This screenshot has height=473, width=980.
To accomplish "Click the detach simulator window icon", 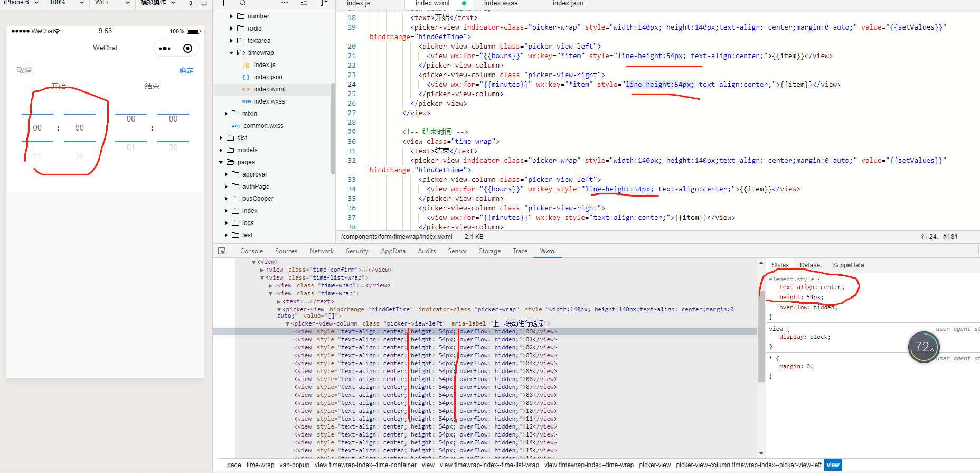I will point(204,3).
